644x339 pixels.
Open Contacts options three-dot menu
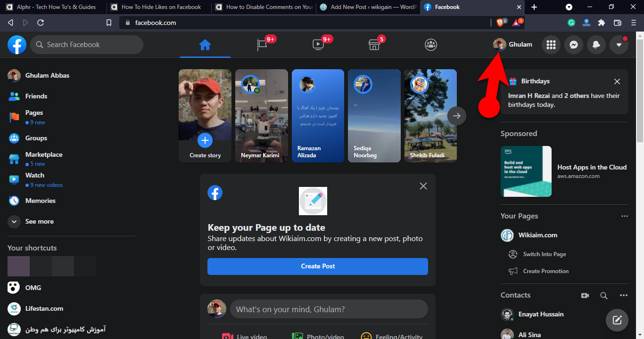[x=624, y=295]
